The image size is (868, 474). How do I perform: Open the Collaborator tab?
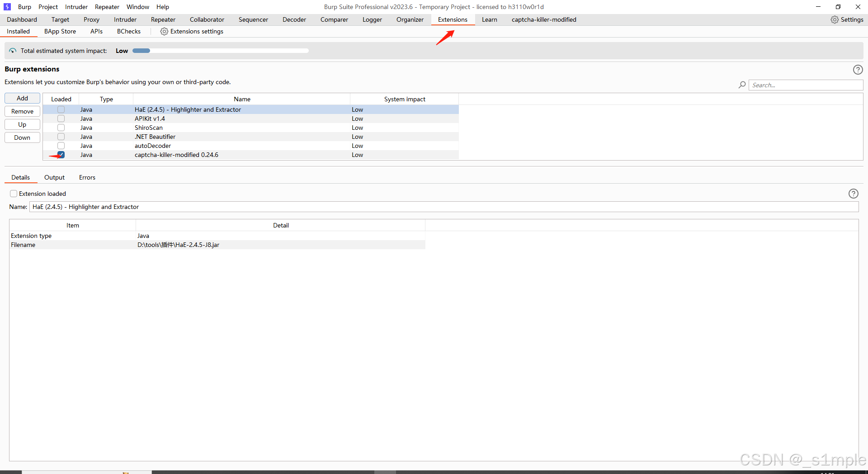207,19
